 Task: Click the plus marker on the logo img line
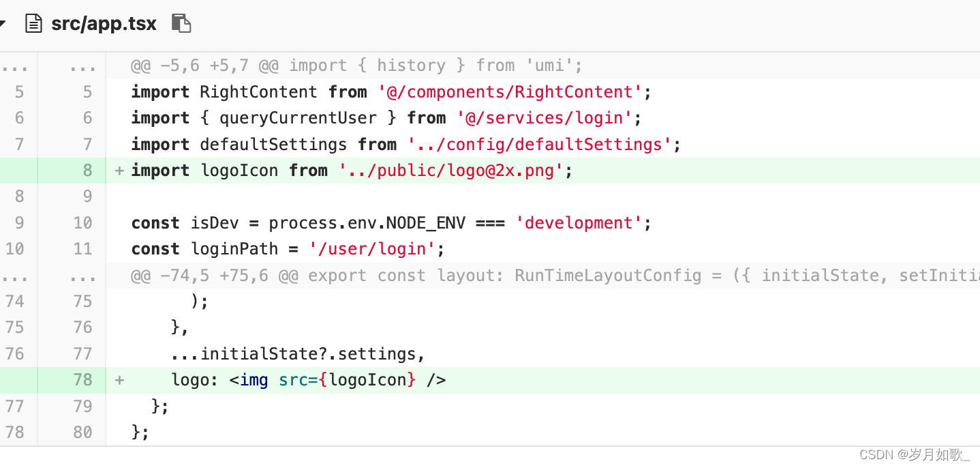119,380
